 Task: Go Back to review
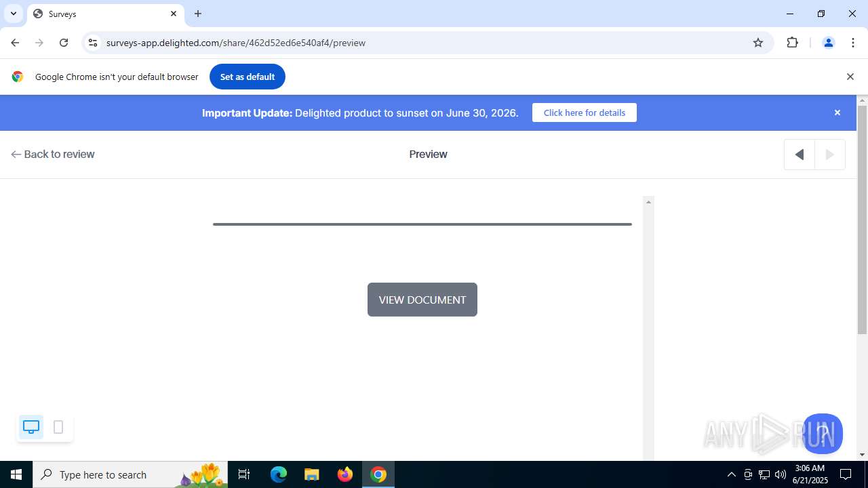click(x=53, y=154)
